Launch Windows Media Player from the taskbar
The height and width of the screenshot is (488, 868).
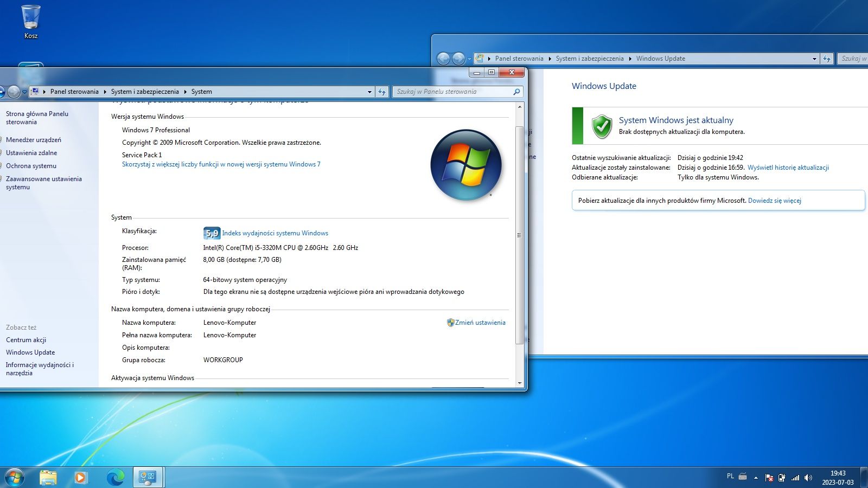pos(81,477)
